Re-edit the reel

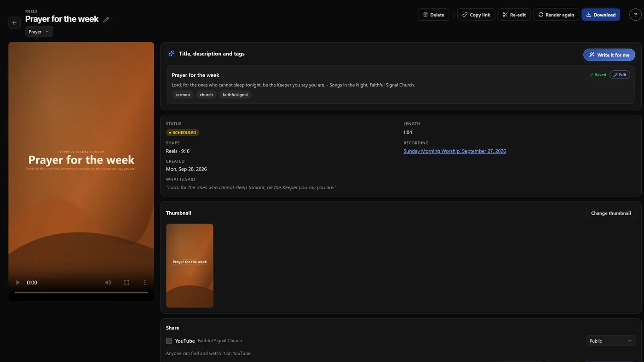pos(514,15)
